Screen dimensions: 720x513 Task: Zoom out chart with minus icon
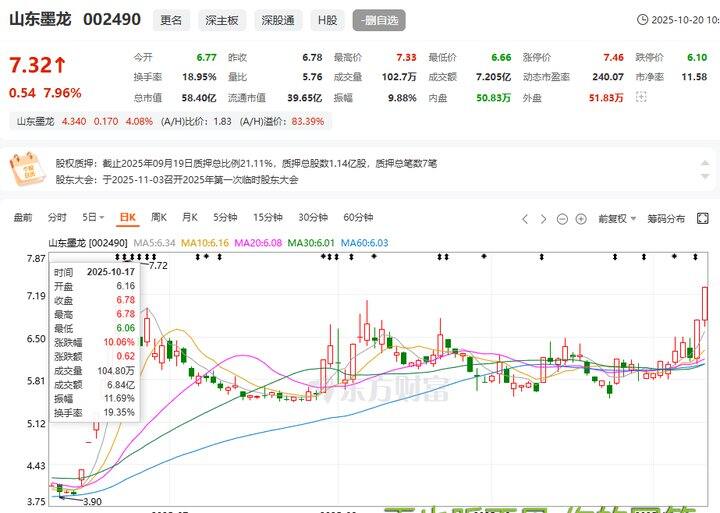point(562,219)
